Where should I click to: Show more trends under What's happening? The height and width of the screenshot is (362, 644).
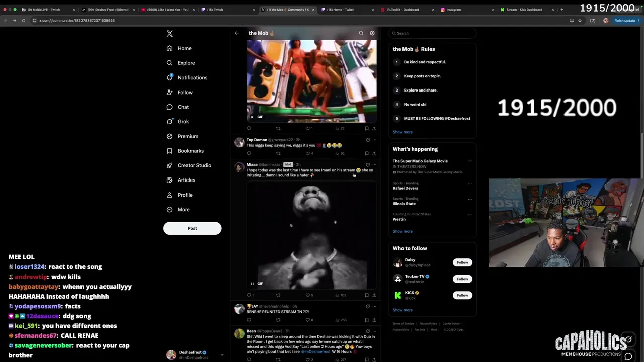tap(403, 231)
